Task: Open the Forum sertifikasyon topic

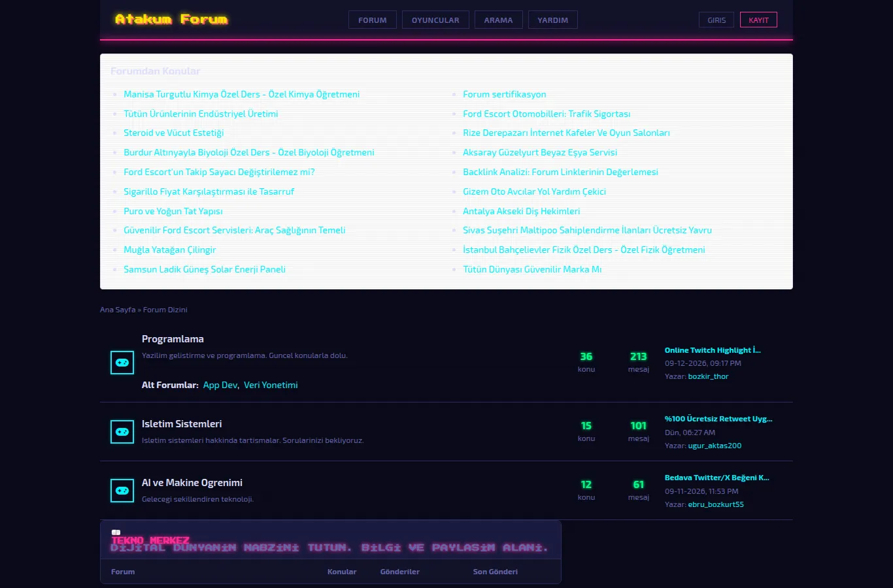Action: pos(505,95)
